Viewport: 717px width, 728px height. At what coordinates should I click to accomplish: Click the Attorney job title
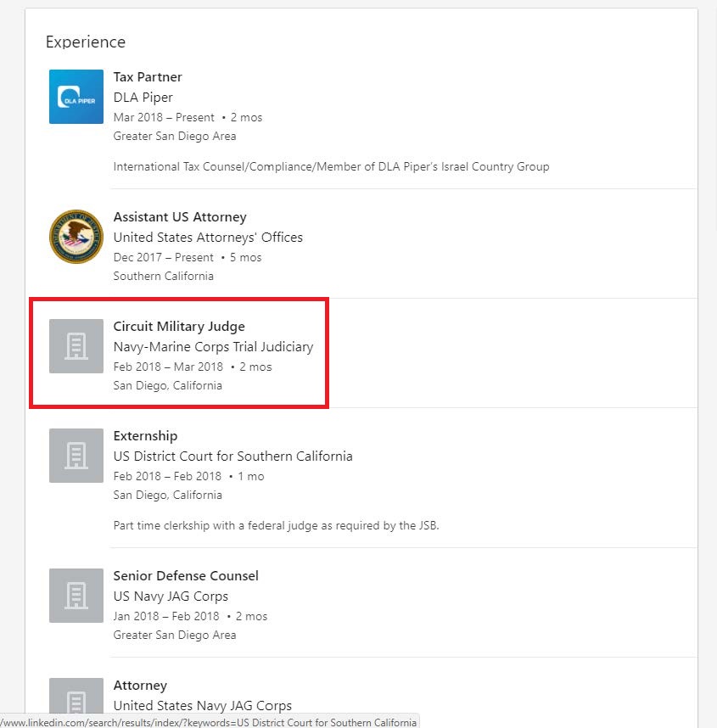click(140, 686)
